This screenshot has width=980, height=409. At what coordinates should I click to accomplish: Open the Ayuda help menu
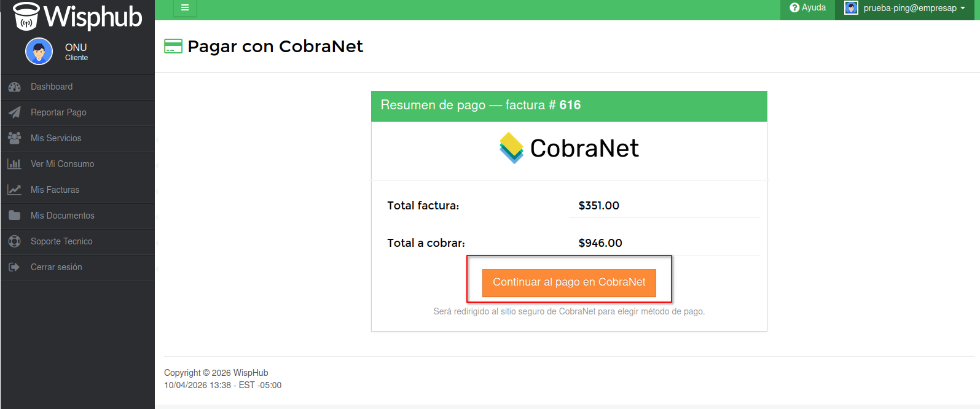(x=807, y=8)
